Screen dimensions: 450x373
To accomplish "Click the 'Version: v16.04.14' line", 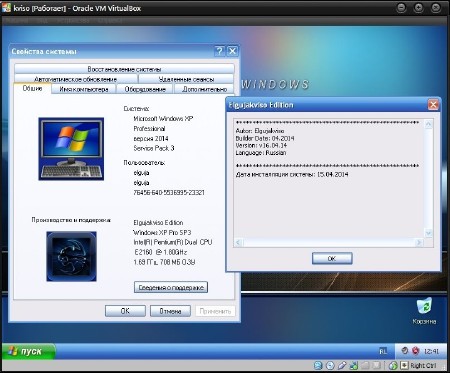I will (261, 146).
